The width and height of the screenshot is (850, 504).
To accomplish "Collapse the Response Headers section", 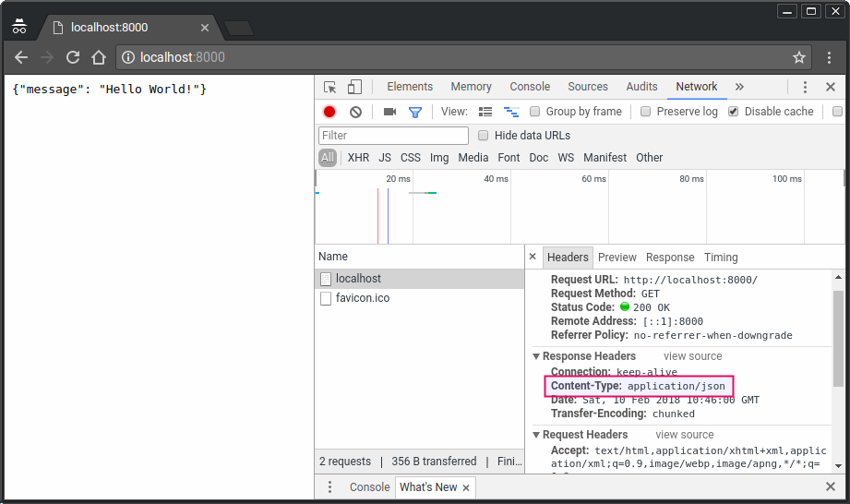I will tap(536, 356).
